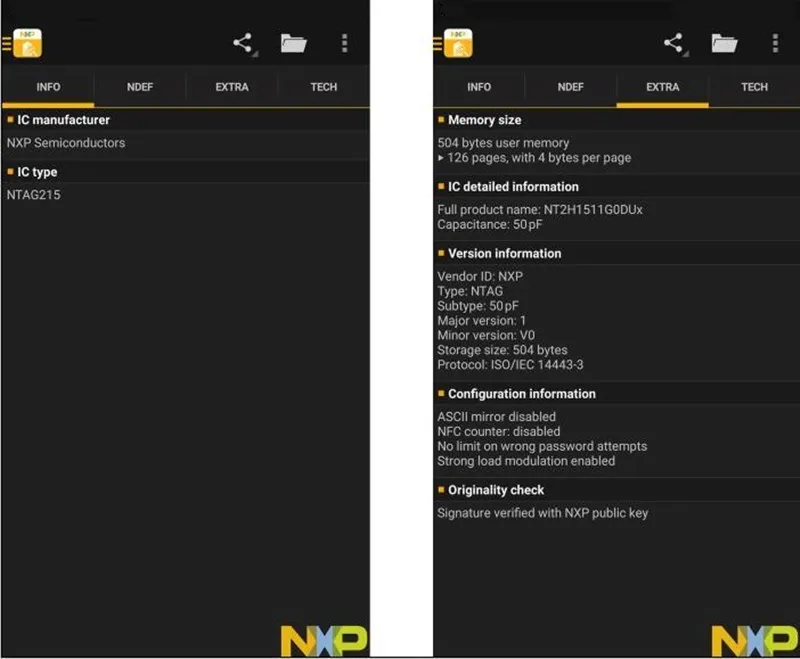Image resolution: width=800 pixels, height=659 pixels.
Task: Open the overflow menu on the left screen
Action: point(343,43)
